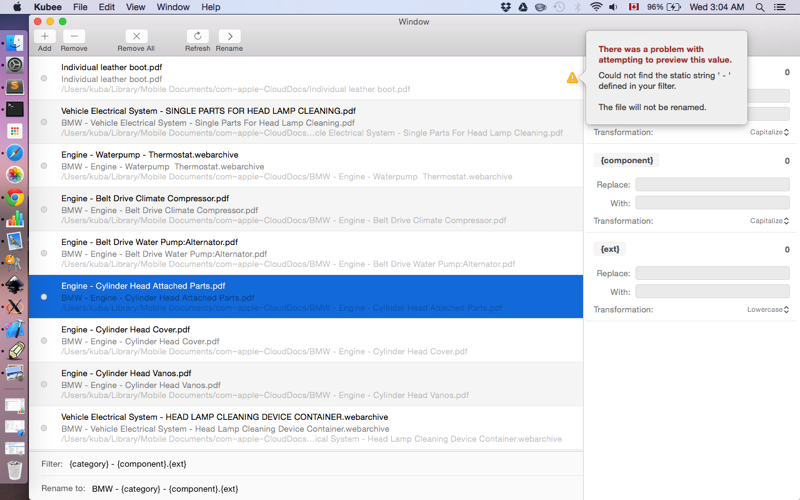
Task: Open the Lowercase transformation dropdown
Action: tap(768, 310)
